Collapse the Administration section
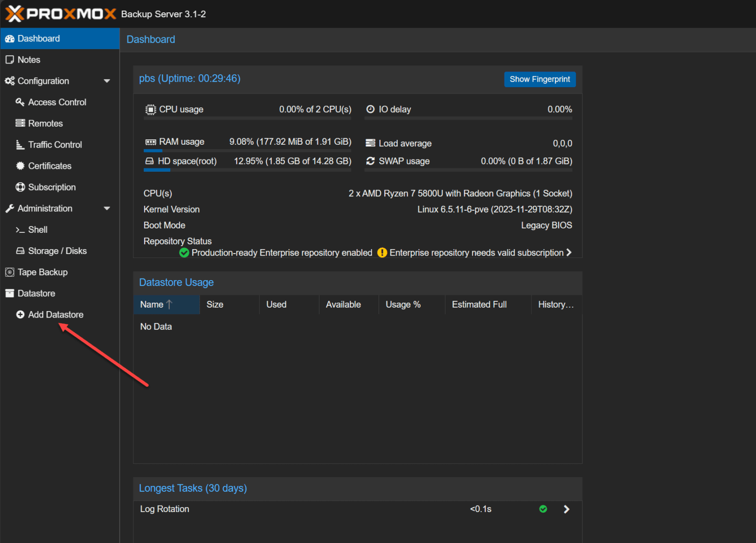The height and width of the screenshot is (543, 756). [x=107, y=208]
